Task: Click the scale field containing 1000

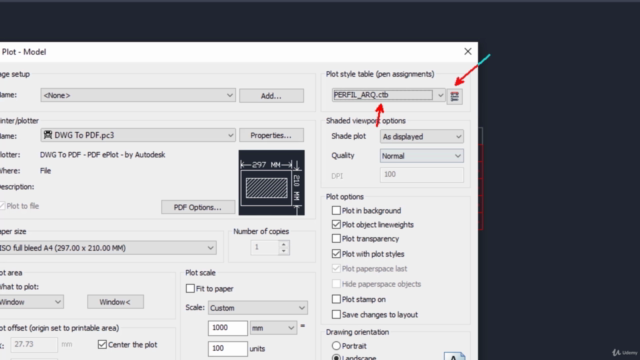Action: [228, 328]
